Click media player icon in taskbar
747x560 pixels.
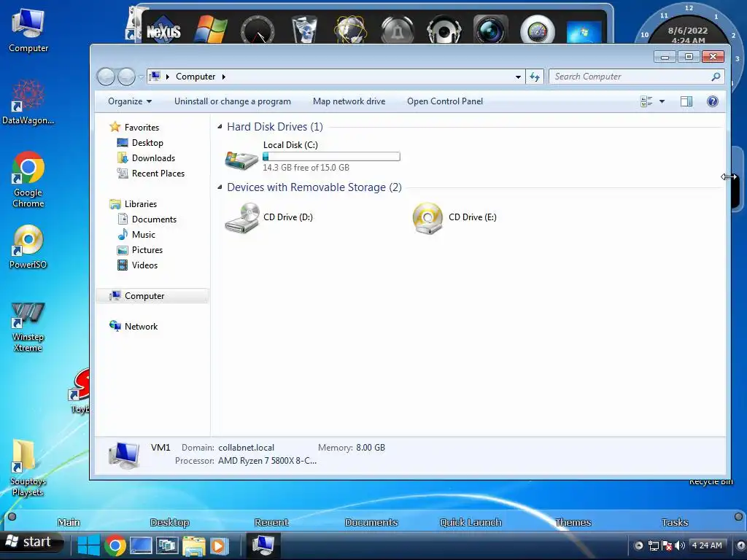(219, 546)
